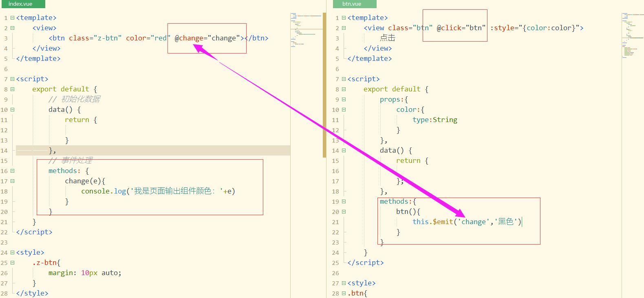Collapse the props object in btn.vue

tap(344, 100)
